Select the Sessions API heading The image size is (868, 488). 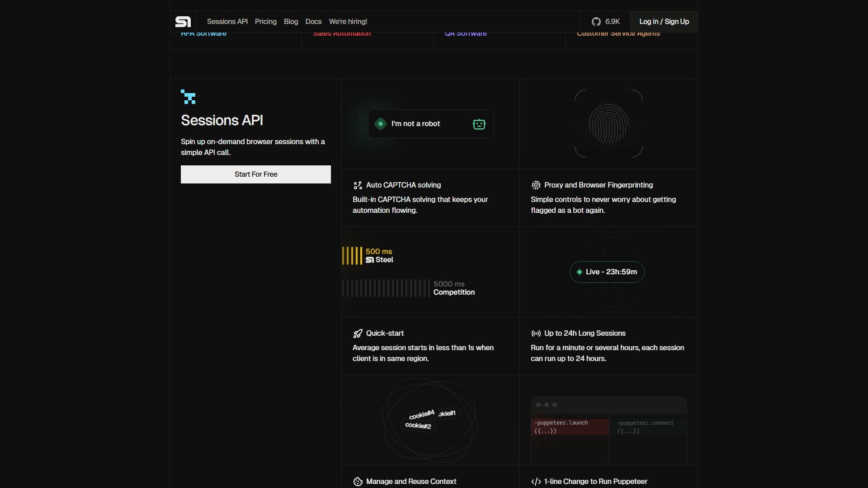tap(222, 120)
